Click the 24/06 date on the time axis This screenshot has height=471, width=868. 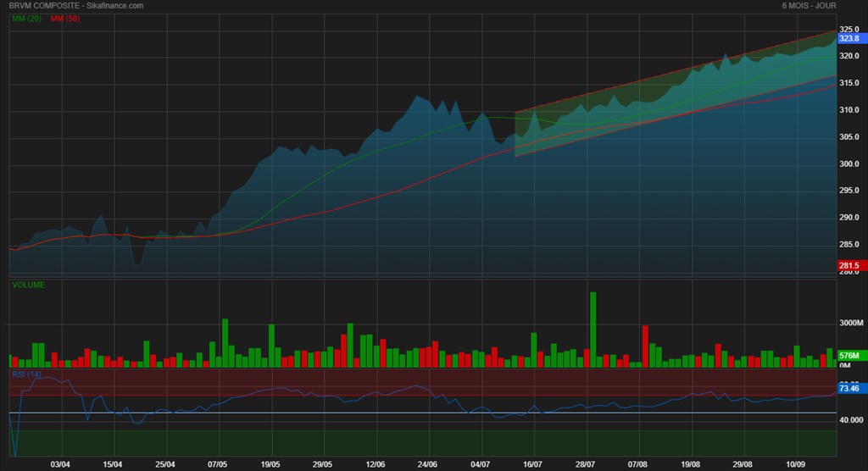427,464
